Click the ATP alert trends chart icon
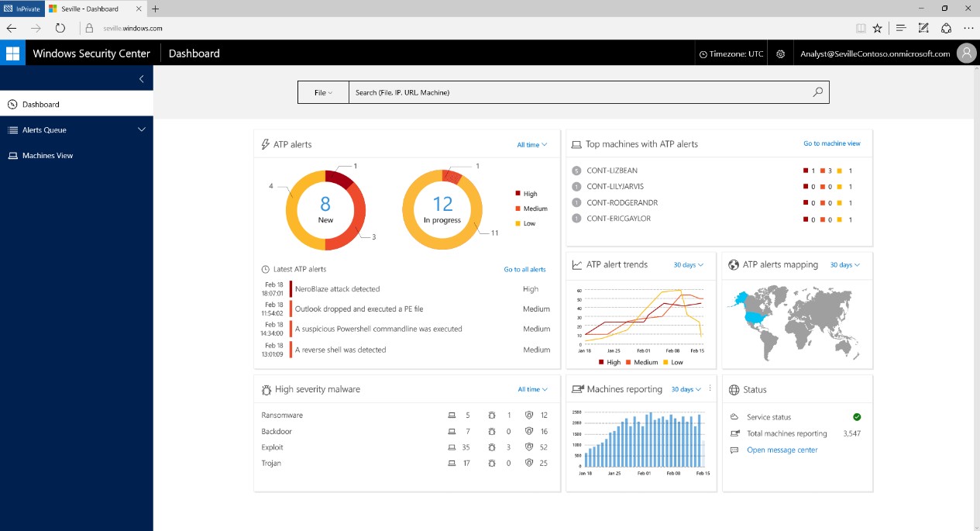The image size is (980, 531). [x=576, y=265]
